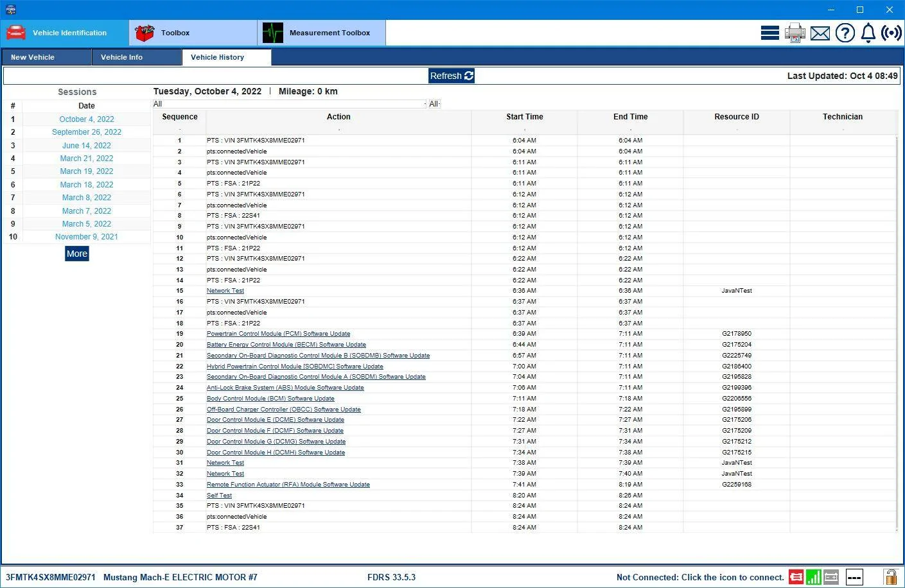The height and width of the screenshot is (588, 905).
Task: Select the November 9, 2021 session
Action: coord(87,237)
